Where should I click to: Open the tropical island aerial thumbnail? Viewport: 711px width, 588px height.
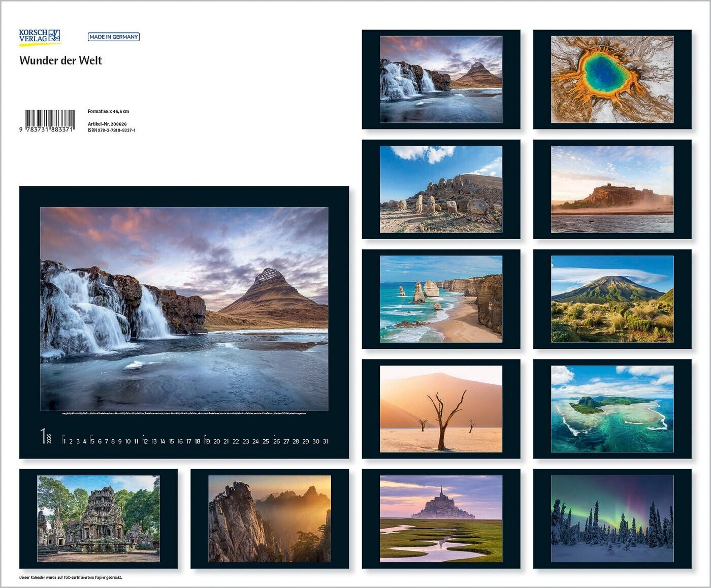click(612, 409)
